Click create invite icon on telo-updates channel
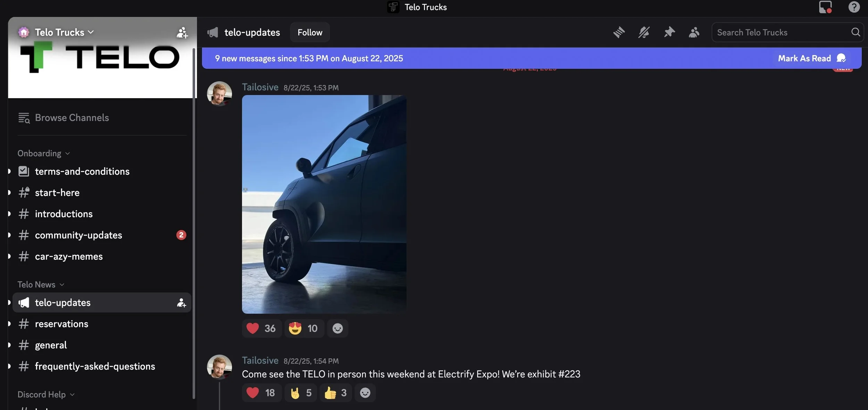The width and height of the screenshot is (868, 410). coord(181,303)
